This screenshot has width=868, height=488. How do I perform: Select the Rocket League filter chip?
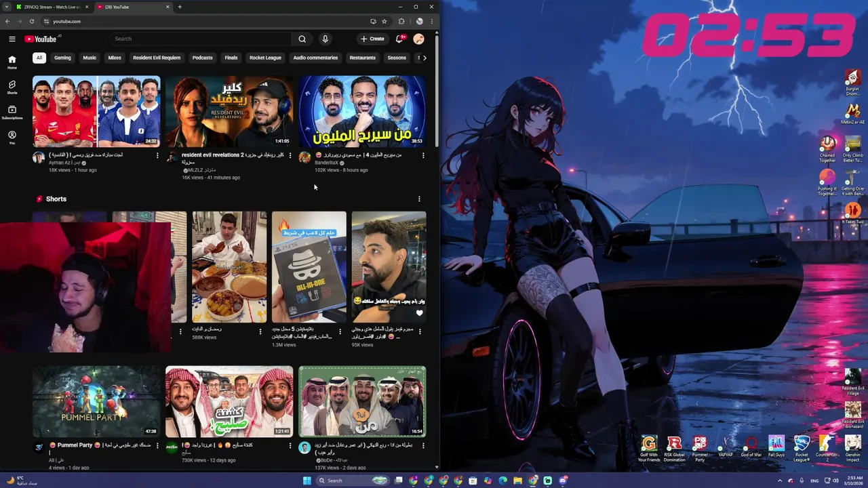(265, 58)
